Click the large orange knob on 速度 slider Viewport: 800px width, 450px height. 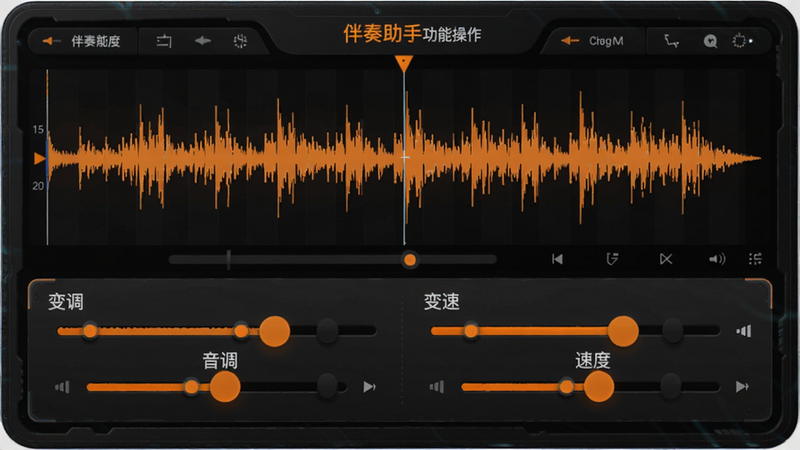point(599,387)
